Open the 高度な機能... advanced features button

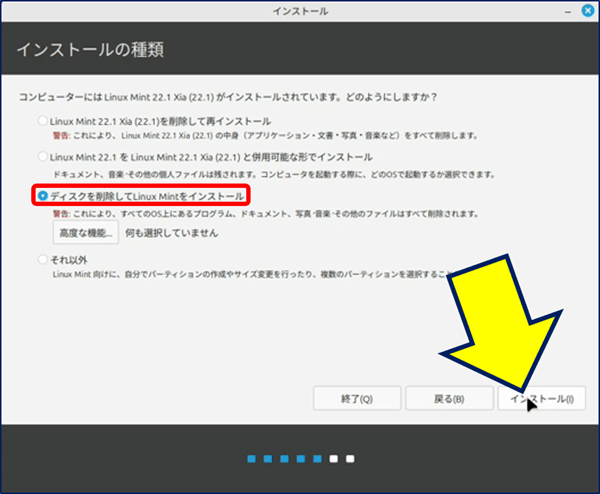pyautogui.click(x=85, y=232)
